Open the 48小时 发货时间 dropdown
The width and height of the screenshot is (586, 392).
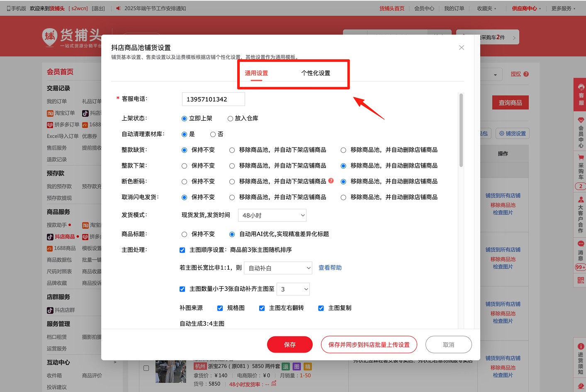point(272,215)
